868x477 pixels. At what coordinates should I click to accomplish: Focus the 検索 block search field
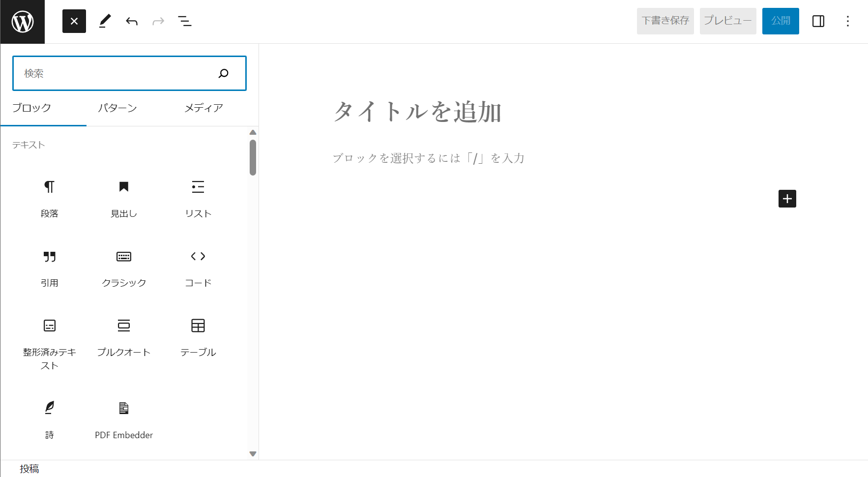(129, 73)
